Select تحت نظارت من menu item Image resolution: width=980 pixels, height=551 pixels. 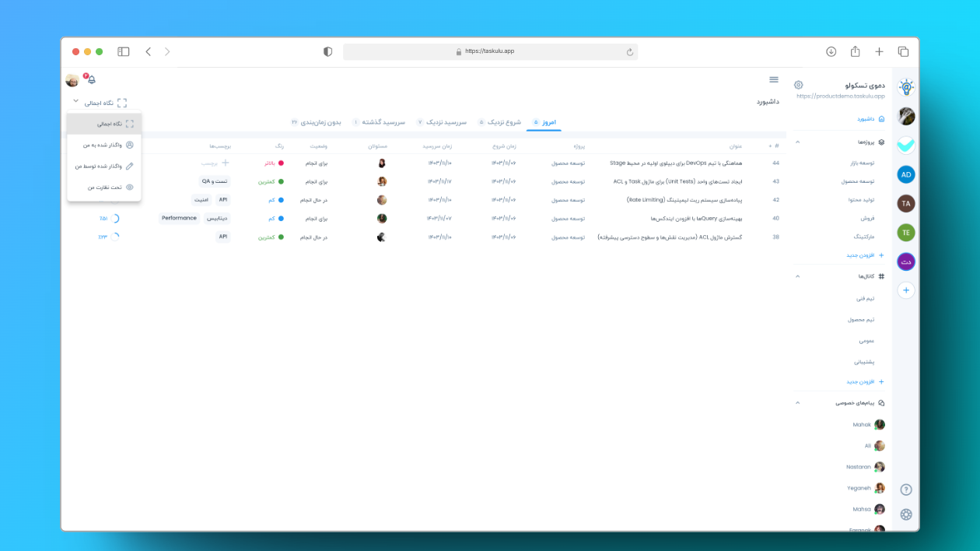(104, 187)
